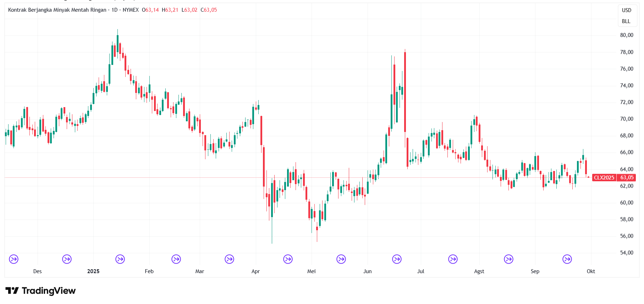Click the 'Okt' month label on time axis
Image resolution: width=644 pixels, height=304 pixels.
(591, 271)
